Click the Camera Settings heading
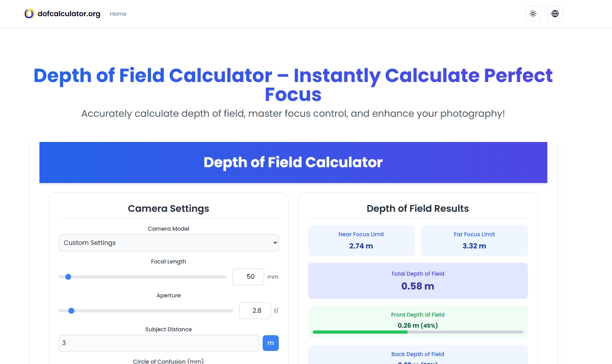Viewport: 612px width, 364px height. (x=168, y=209)
